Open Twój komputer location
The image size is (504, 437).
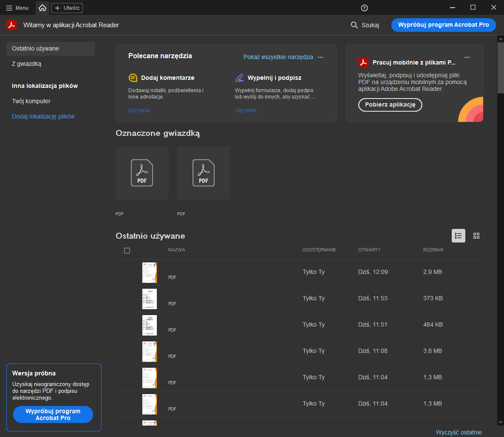point(31,101)
